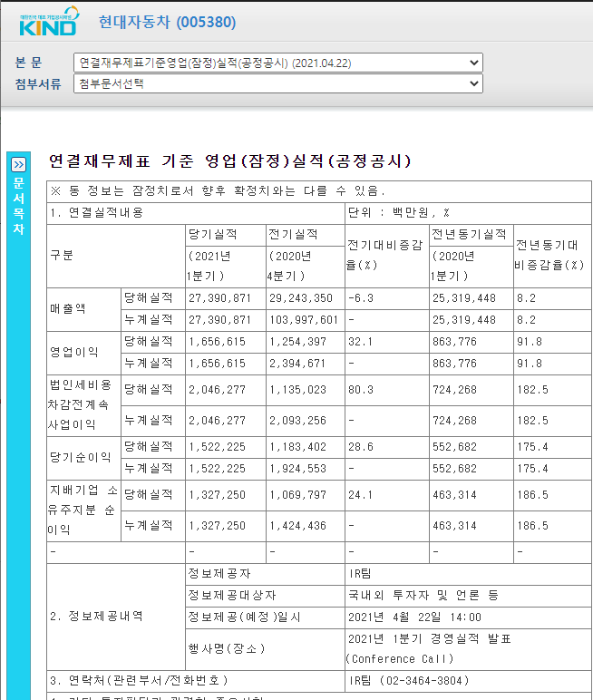This screenshot has width=593, height=700.
Task: Click the 법인세비용차감전계속사업이익 row label
Action: (83, 405)
